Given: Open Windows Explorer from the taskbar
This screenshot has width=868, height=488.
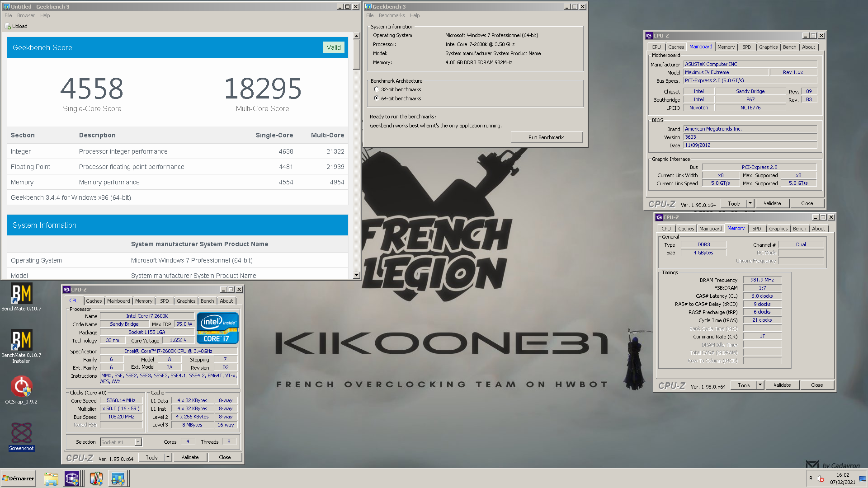Looking at the screenshot, I should [x=51, y=479].
